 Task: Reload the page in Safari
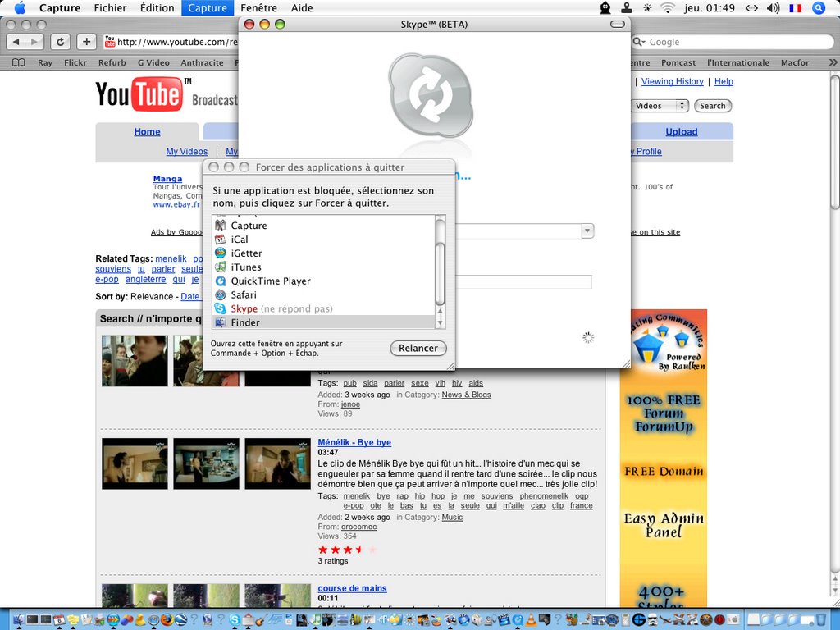(x=61, y=42)
